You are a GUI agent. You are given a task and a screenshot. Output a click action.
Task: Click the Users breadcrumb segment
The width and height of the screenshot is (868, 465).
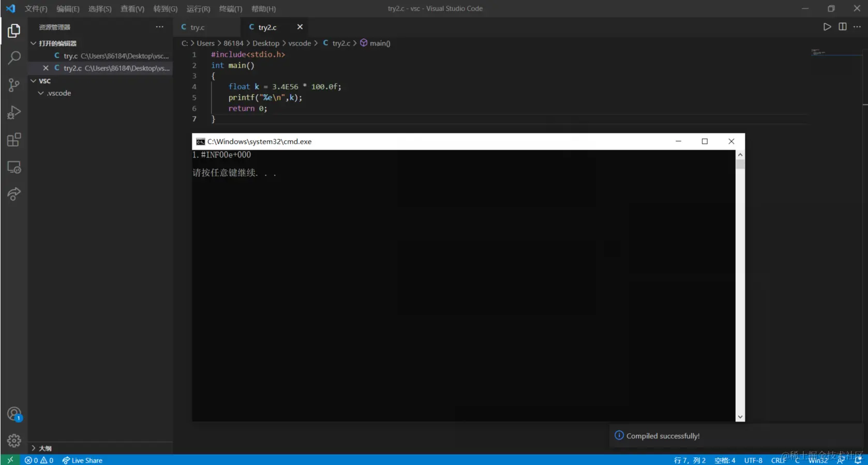205,43
